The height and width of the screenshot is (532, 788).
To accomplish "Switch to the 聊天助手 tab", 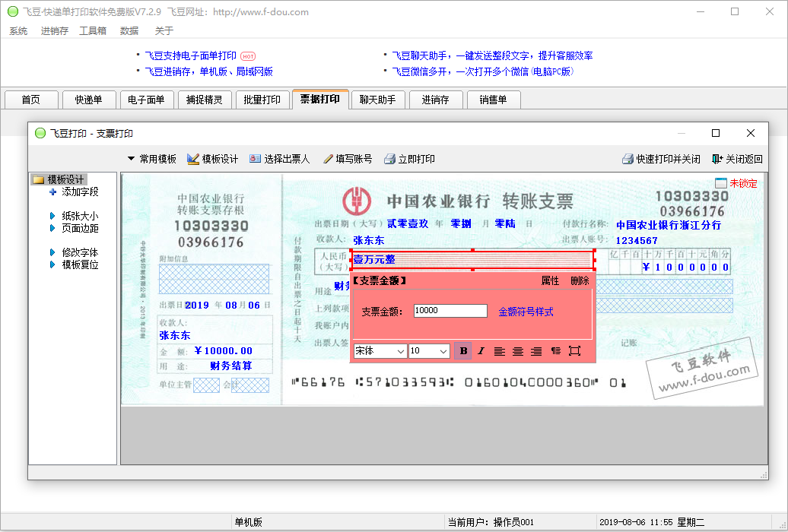I will tap(378, 100).
